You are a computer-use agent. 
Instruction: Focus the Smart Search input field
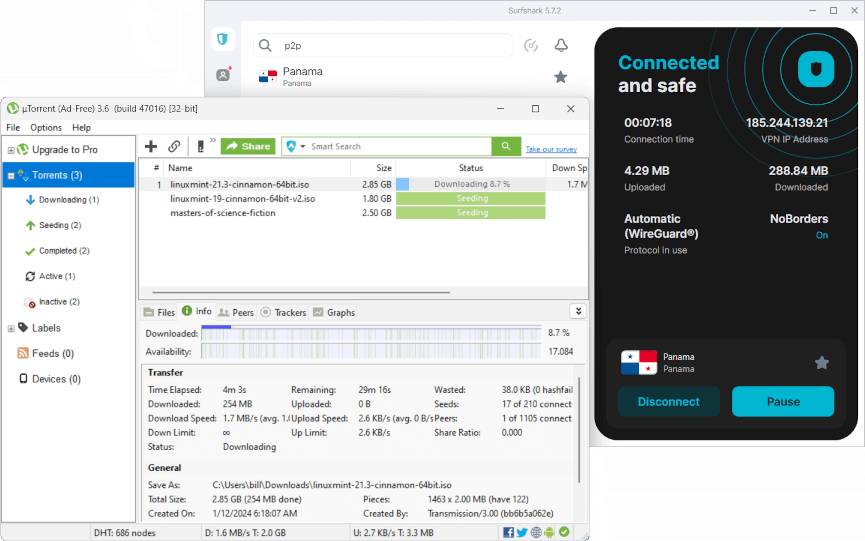[x=399, y=146]
